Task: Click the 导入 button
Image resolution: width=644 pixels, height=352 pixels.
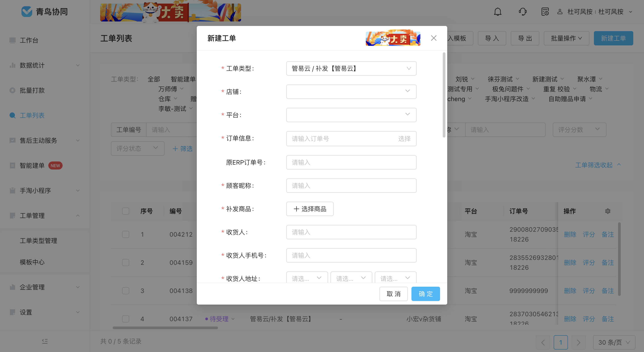Action: (492, 38)
